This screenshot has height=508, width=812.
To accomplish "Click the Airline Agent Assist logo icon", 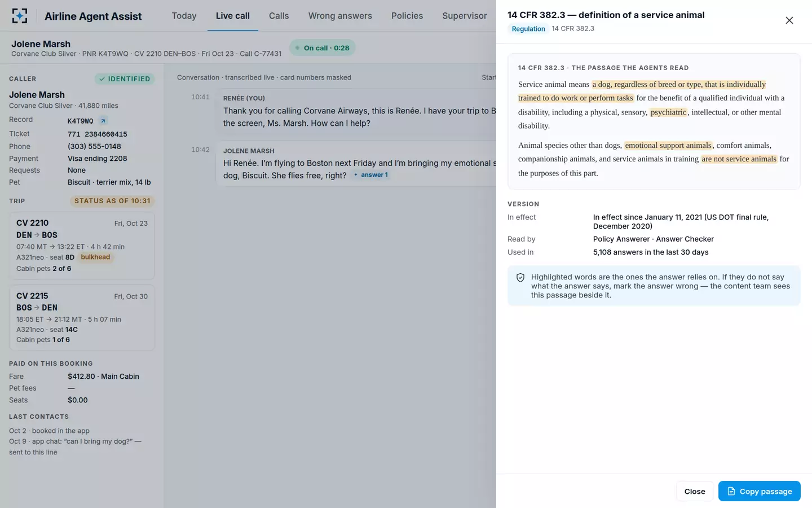I will point(20,16).
